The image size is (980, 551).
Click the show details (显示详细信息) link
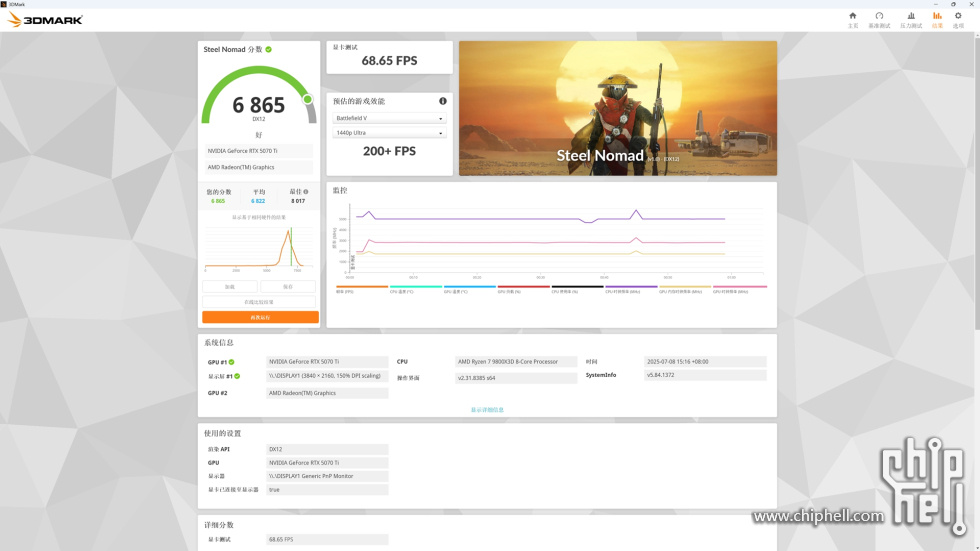(x=488, y=410)
